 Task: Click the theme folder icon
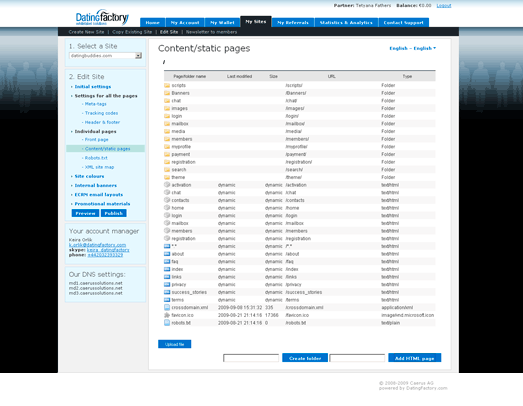coord(167,177)
